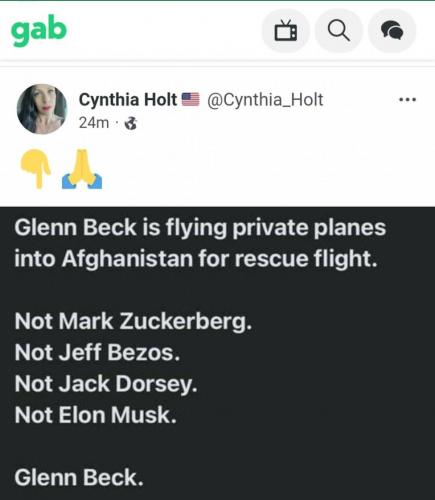Click the American flag emoji beside the name

click(190, 99)
